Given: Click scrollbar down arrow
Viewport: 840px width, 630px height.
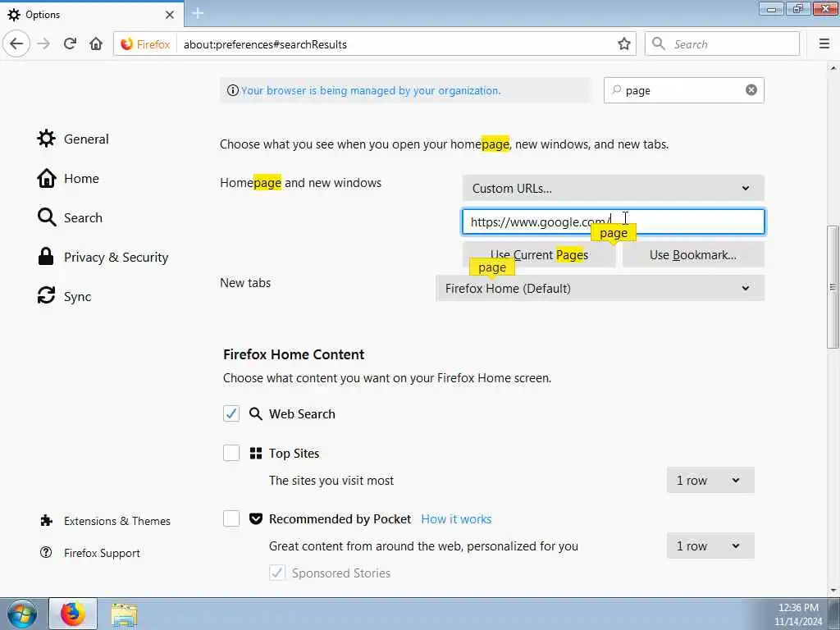Looking at the screenshot, I should coord(833,591).
